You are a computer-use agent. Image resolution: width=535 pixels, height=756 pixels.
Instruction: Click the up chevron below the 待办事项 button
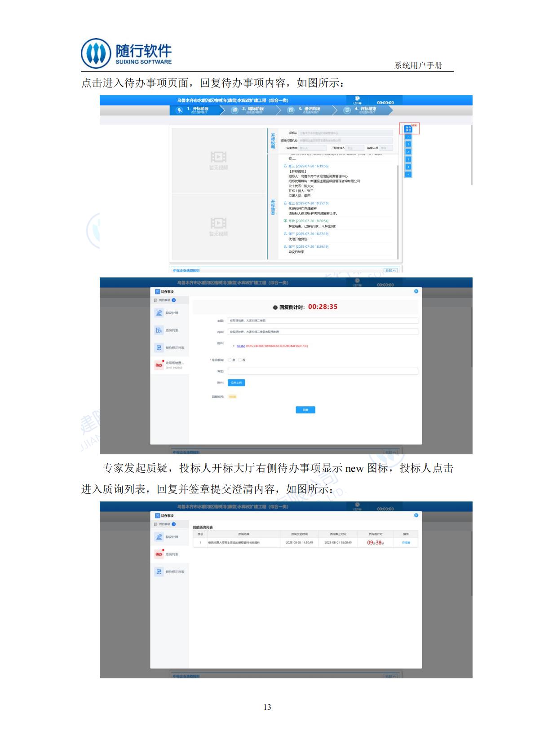point(408,137)
